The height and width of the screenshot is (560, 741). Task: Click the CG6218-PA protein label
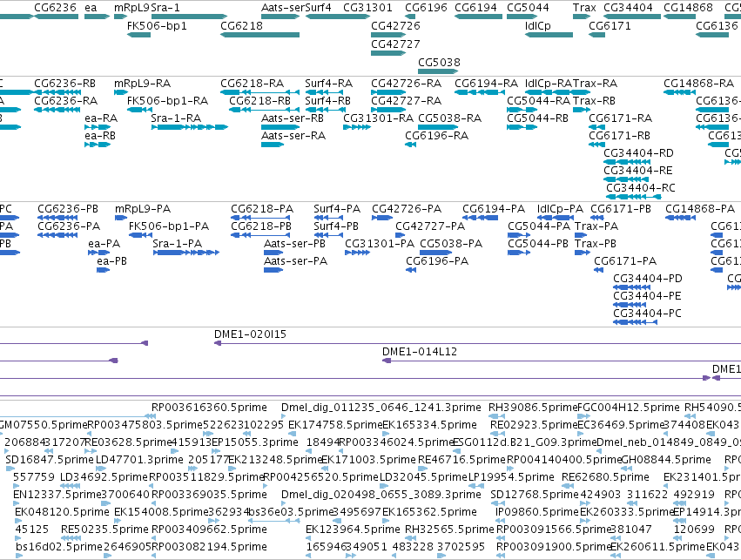(x=262, y=209)
